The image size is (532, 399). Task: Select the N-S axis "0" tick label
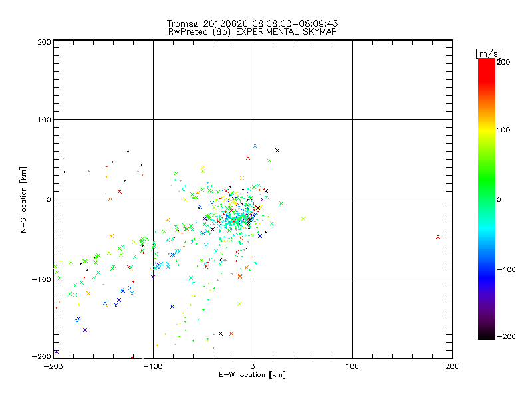49,199
